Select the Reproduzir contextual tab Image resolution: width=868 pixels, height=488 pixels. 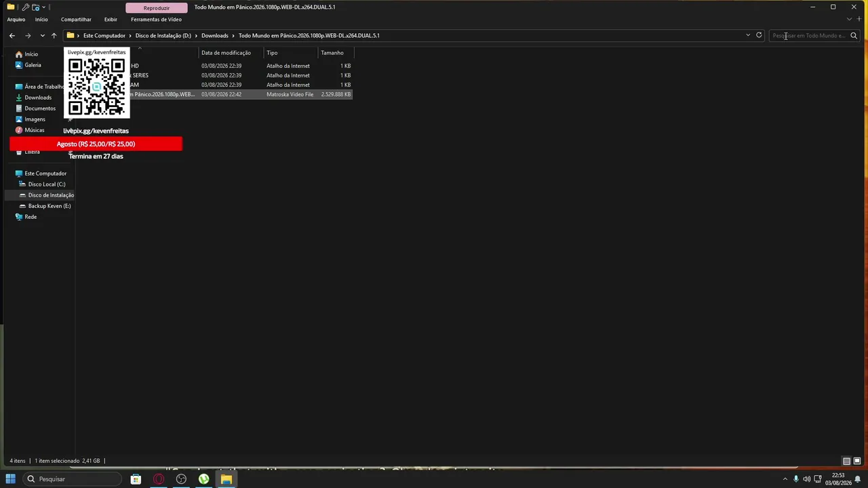click(157, 8)
